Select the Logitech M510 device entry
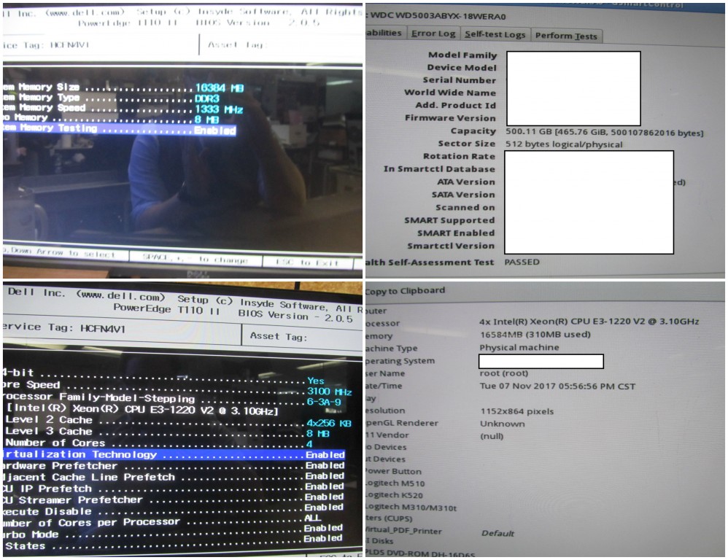The height and width of the screenshot is (560, 728). (395, 483)
